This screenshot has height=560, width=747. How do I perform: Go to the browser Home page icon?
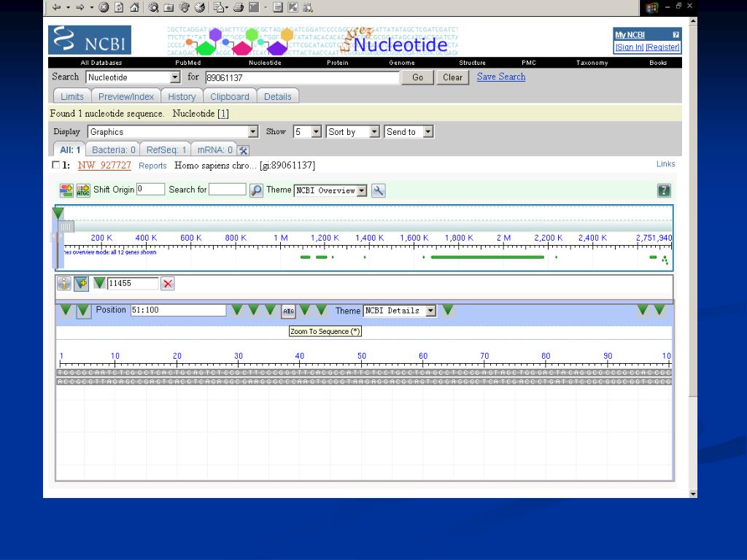point(135,7)
